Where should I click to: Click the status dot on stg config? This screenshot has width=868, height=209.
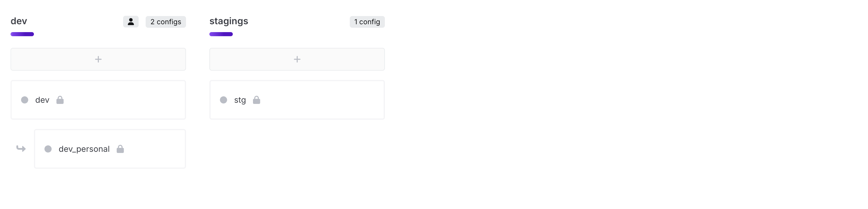pos(223,100)
